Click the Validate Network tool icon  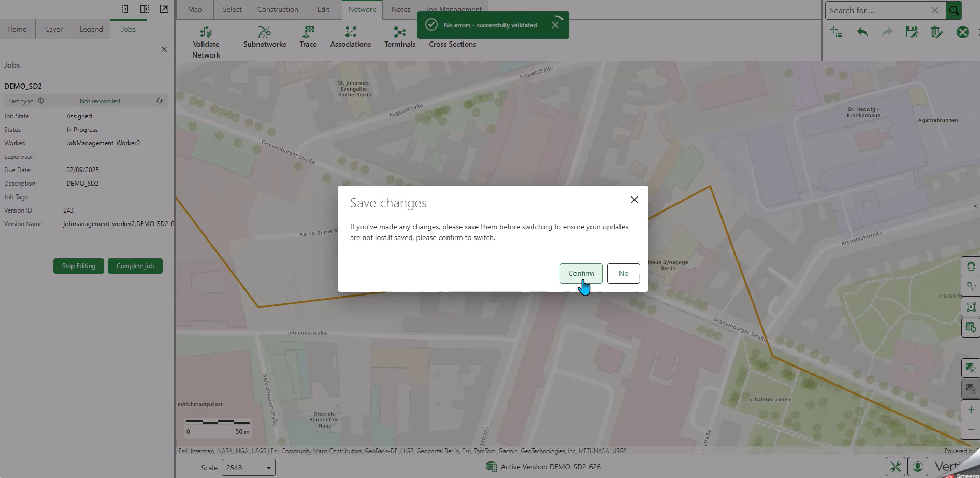[x=206, y=33]
